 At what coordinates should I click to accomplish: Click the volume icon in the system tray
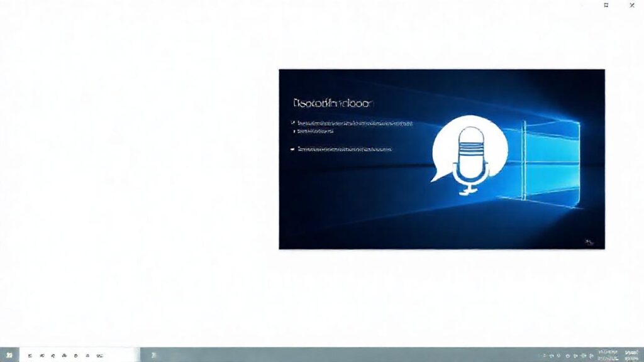584,354
